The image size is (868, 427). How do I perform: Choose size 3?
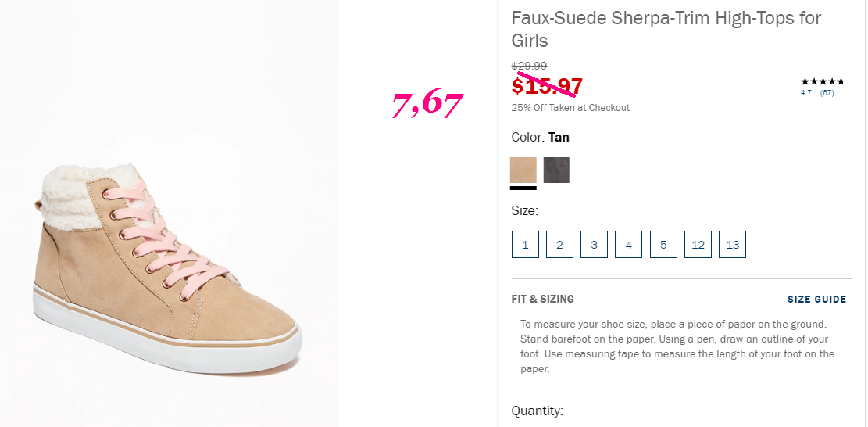[594, 244]
